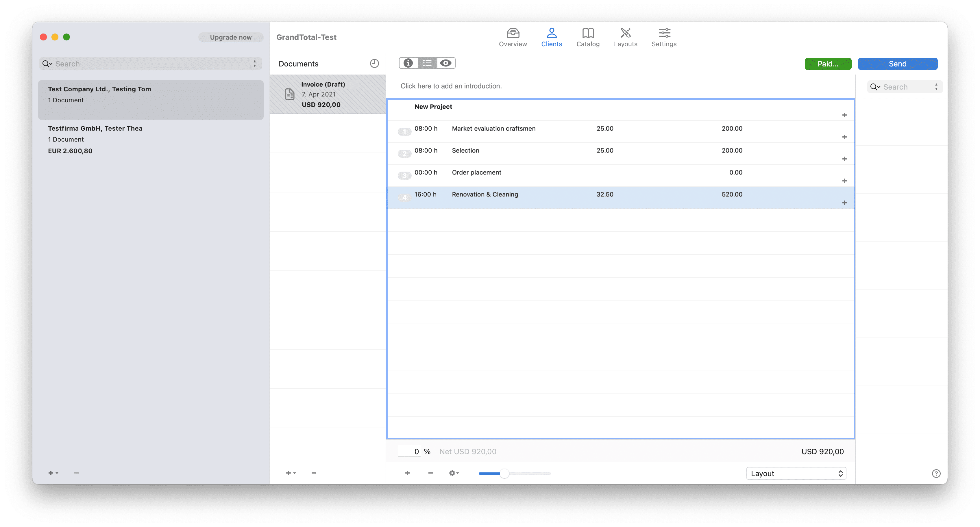This screenshot has width=980, height=527.
Task: Enable the list editing view
Action: coord(427,63)
